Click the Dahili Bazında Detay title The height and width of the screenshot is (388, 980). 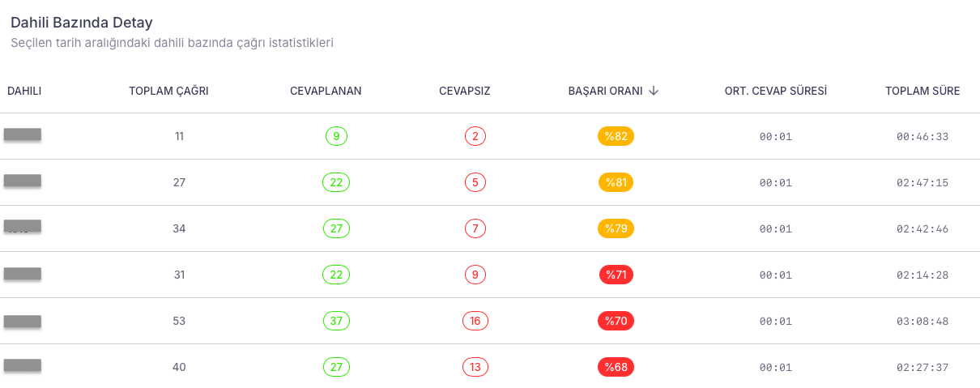(82, 23)
